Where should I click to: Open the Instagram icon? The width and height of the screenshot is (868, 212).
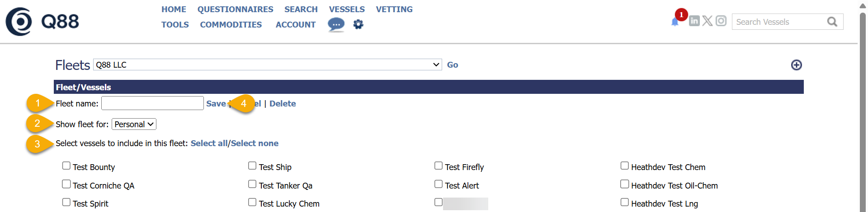(721, 21)
